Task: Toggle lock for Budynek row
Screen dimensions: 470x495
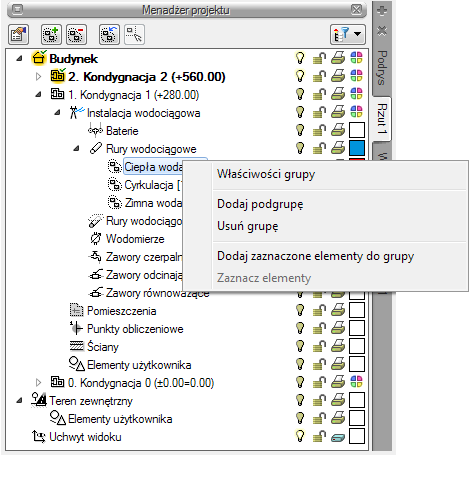Action: 319,58
